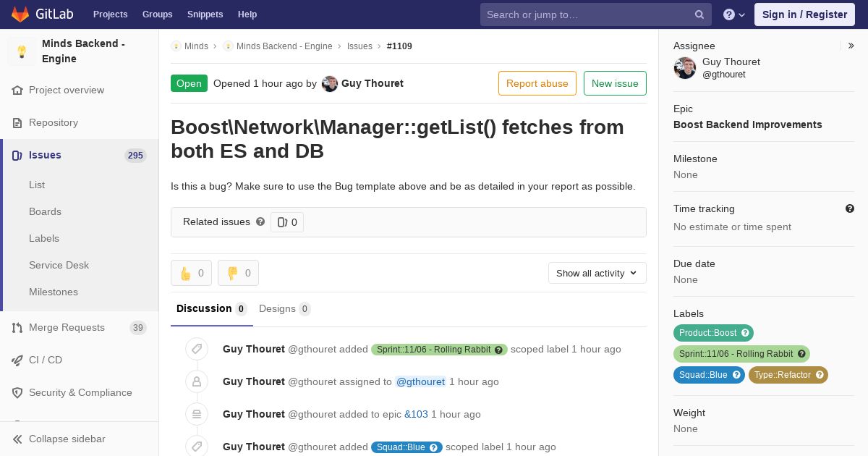The image size is (868, 456).
Task: Click the Repository file icon
Action: click(x=17, y=122)
